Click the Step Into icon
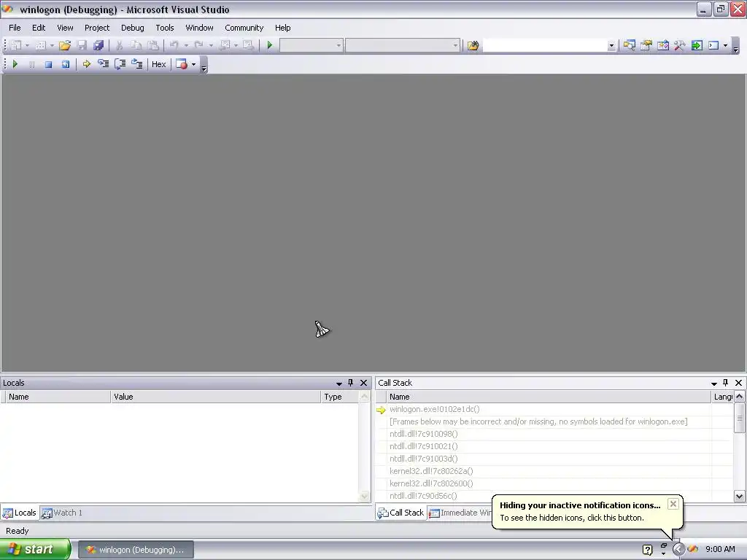This screenshot has height=560, width=747. coord(103,64)
